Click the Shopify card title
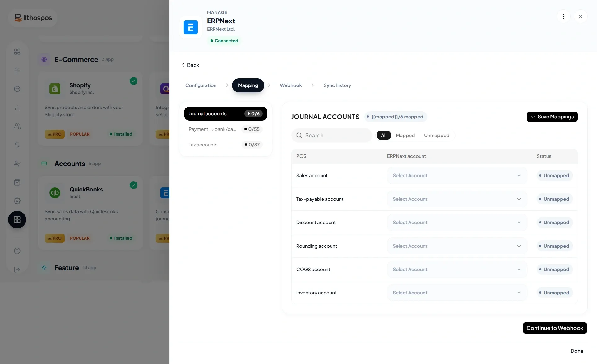This screenshot has width=597, height=364. pyautogui.click(x=80, y=85)
